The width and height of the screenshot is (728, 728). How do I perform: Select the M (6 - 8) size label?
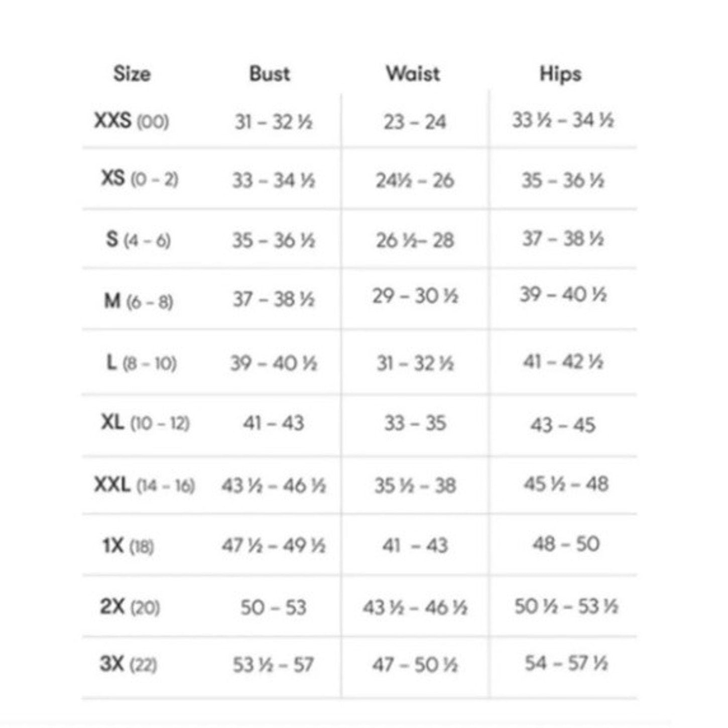pyautogui.click(x=139, y=301)
